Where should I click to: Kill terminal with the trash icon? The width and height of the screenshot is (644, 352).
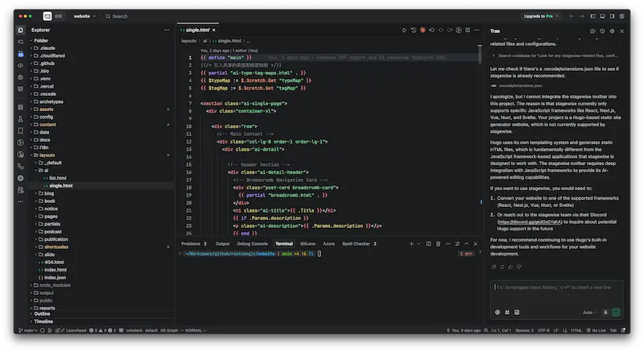[x=438, y=243]
